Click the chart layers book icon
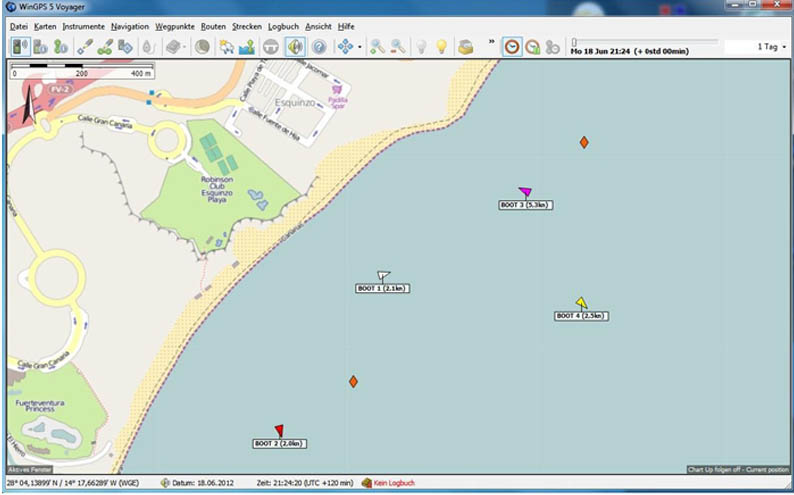 click(175, 47)
